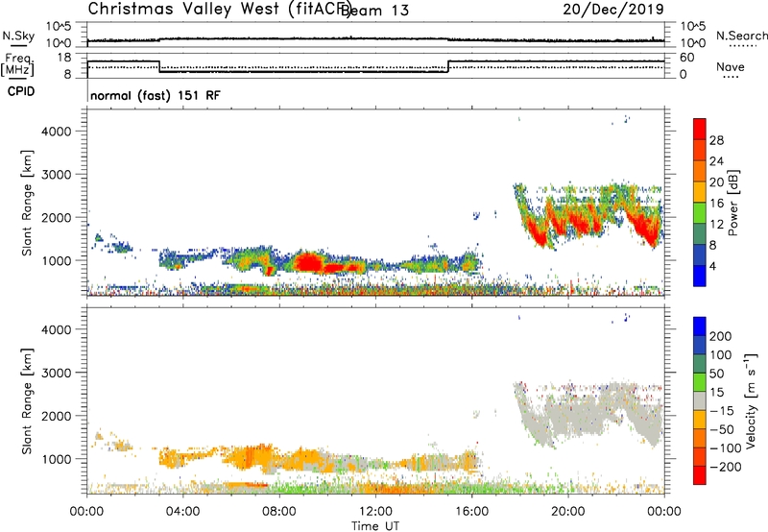
Task: Click the '18' label on the frequency axis
Action: tap(64, 58)
